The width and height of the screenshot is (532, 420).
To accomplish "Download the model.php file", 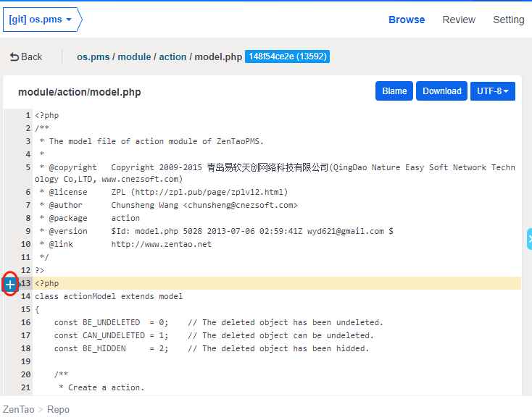I will click(441, 91).
